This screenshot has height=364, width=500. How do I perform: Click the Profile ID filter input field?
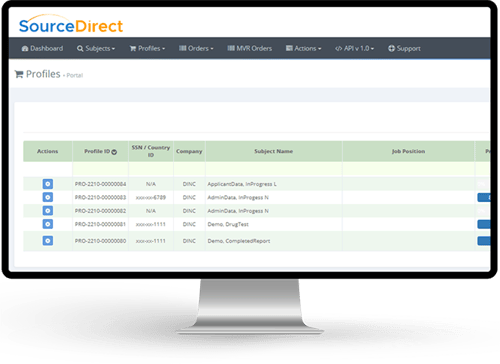point(100,169)
